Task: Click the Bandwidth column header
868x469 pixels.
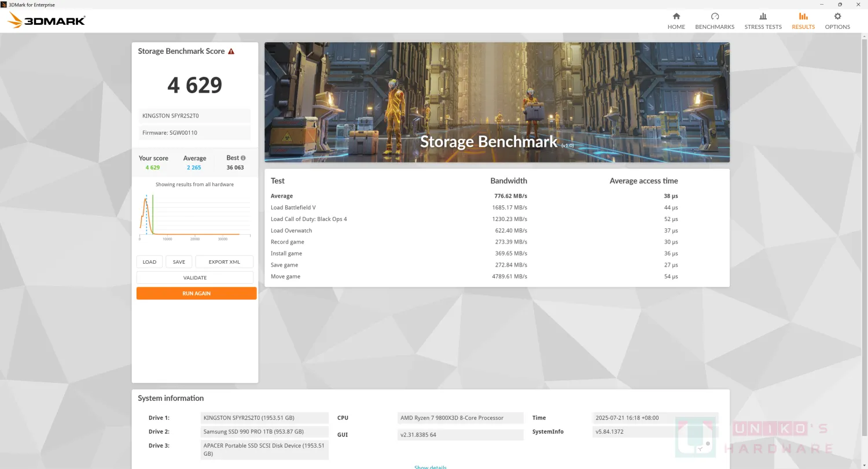Action: pos(509,181)
